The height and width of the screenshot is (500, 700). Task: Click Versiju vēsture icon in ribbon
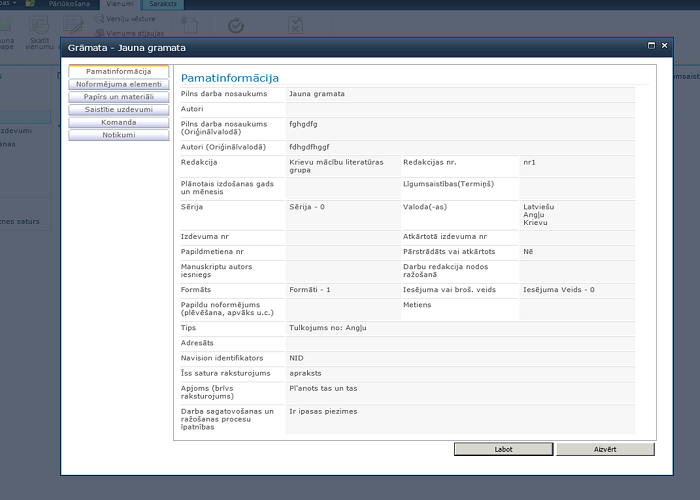pyautogui.click(x=99, y=19)
